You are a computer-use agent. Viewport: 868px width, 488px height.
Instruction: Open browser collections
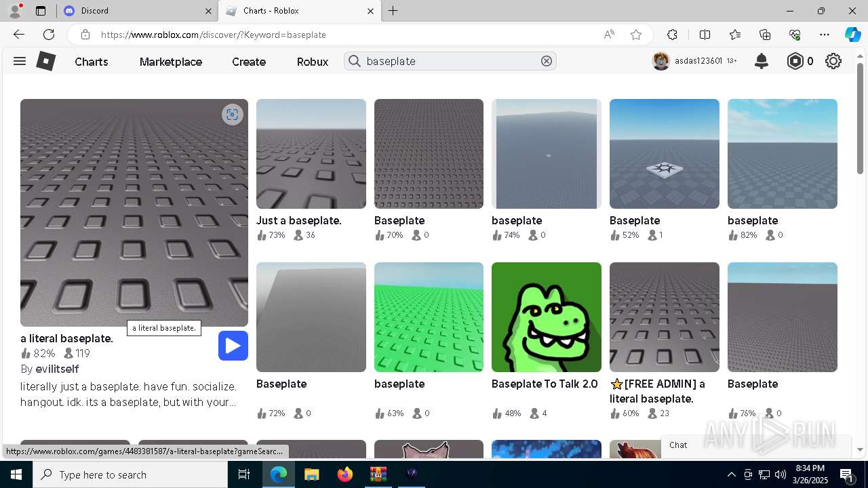tap(765, 35)
